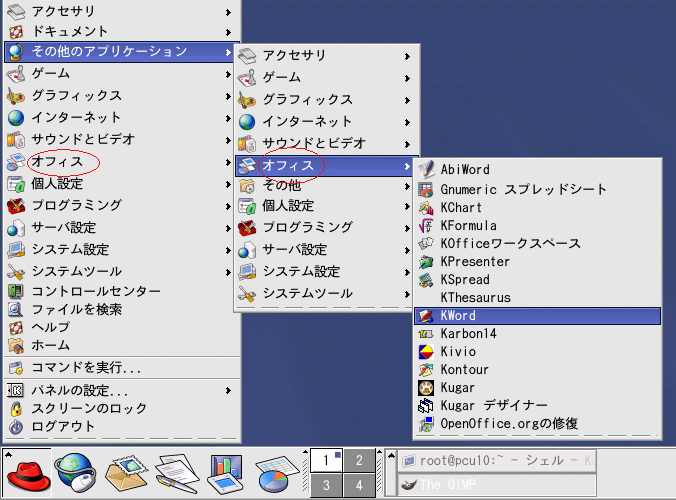Open システムツール in その他のアプリケーション submenu
The image size is (676, 500).
point(326,294)
